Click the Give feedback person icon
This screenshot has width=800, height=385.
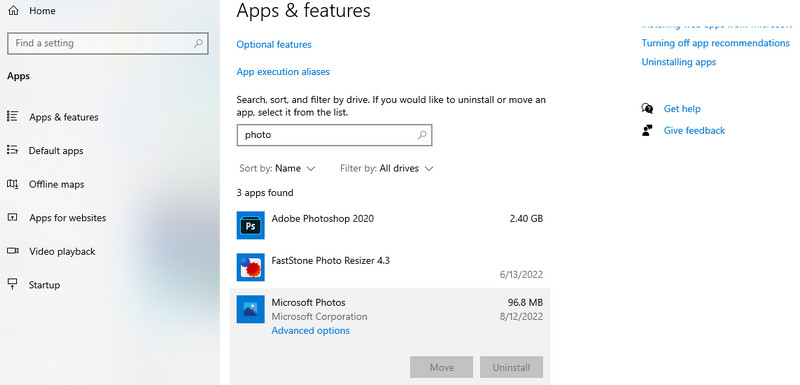click(647, 131)
